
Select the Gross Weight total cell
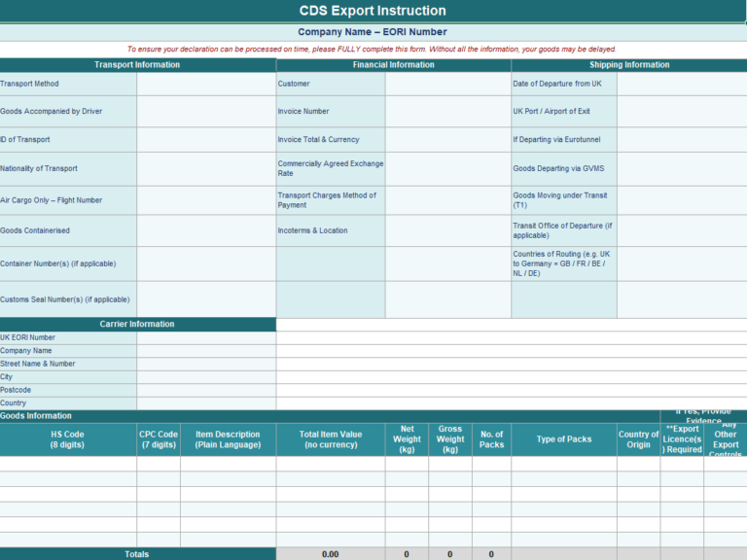pos(450,554)
